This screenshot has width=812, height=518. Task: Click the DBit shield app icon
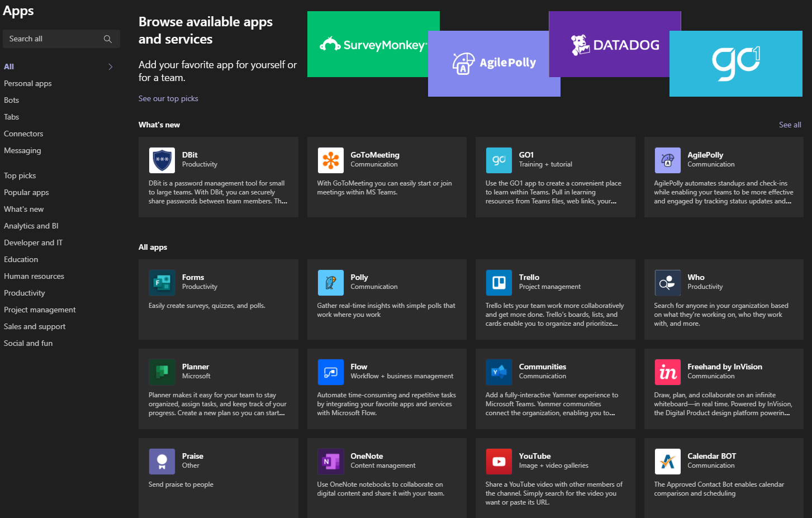(x=162, y=160)
